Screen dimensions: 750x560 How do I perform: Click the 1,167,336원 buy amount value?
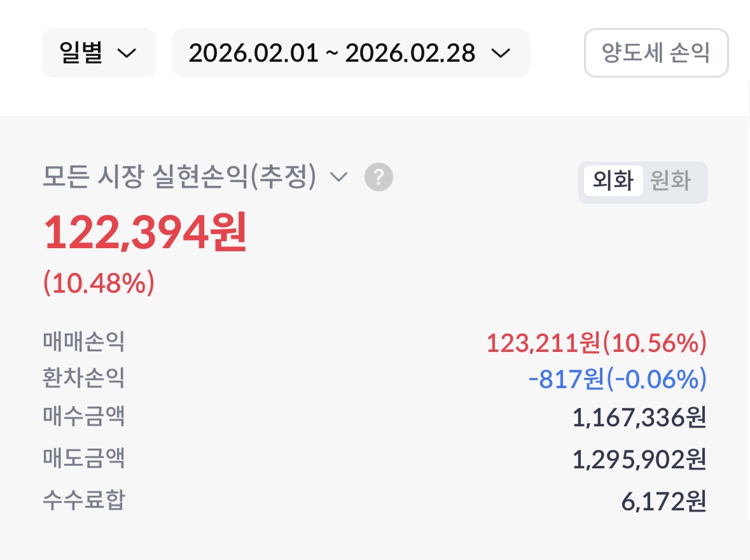[x=639, y=418]
